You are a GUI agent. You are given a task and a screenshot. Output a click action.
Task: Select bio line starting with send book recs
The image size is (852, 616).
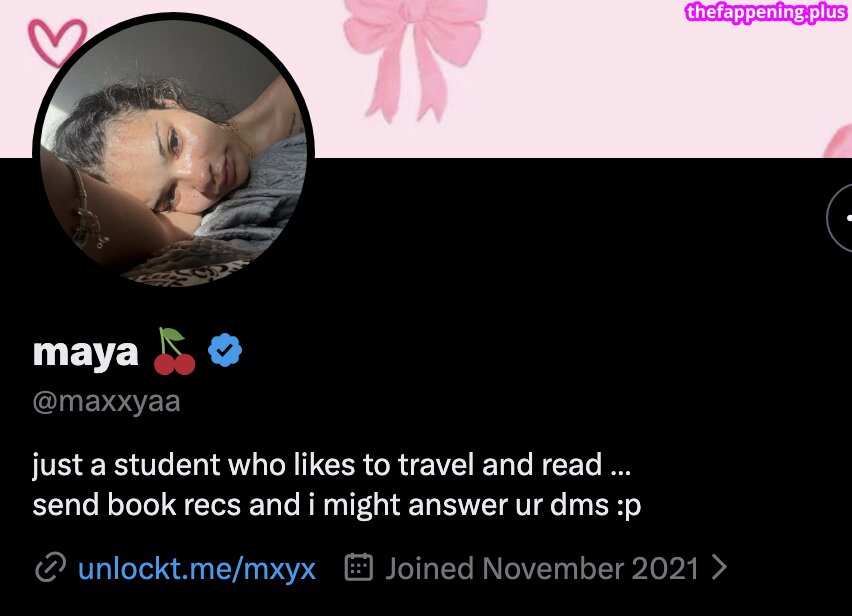coord(337,505)
